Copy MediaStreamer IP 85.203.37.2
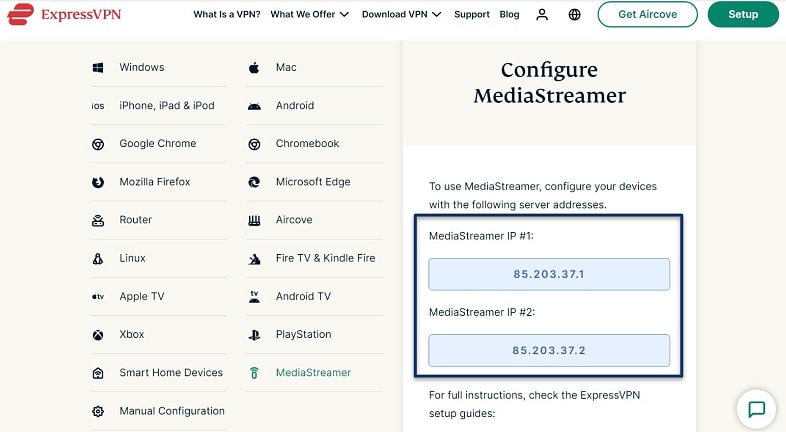The width and height of the screenshot is (786, 432). [549, 350]
